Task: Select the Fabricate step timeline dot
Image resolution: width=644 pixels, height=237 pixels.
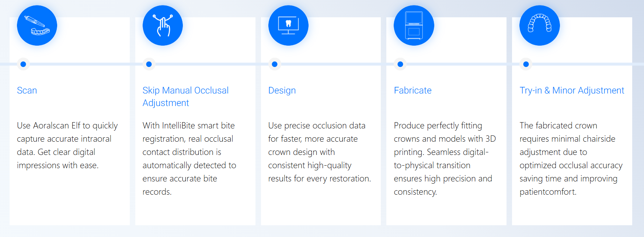Action: tap(400, 64)
